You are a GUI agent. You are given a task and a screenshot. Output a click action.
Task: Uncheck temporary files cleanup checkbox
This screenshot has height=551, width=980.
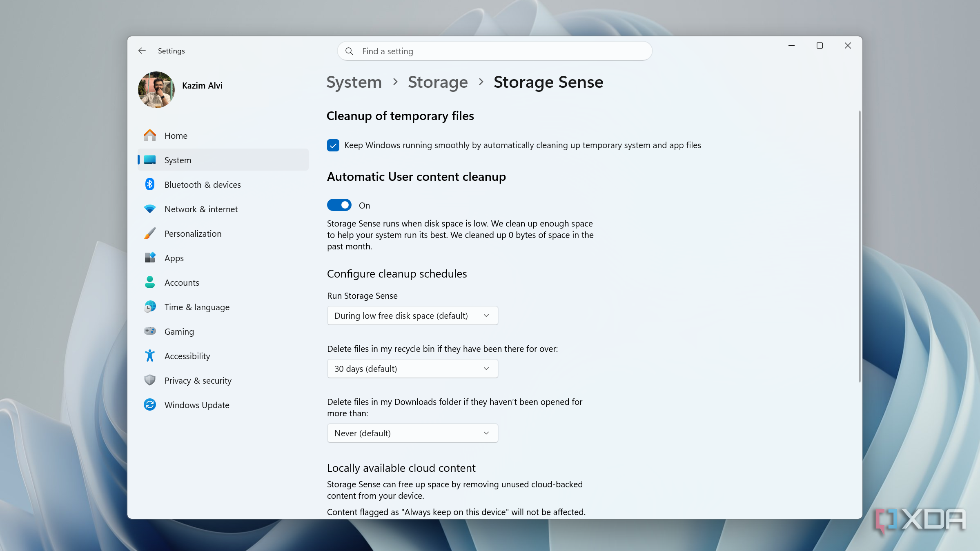(x=333, y=145)
